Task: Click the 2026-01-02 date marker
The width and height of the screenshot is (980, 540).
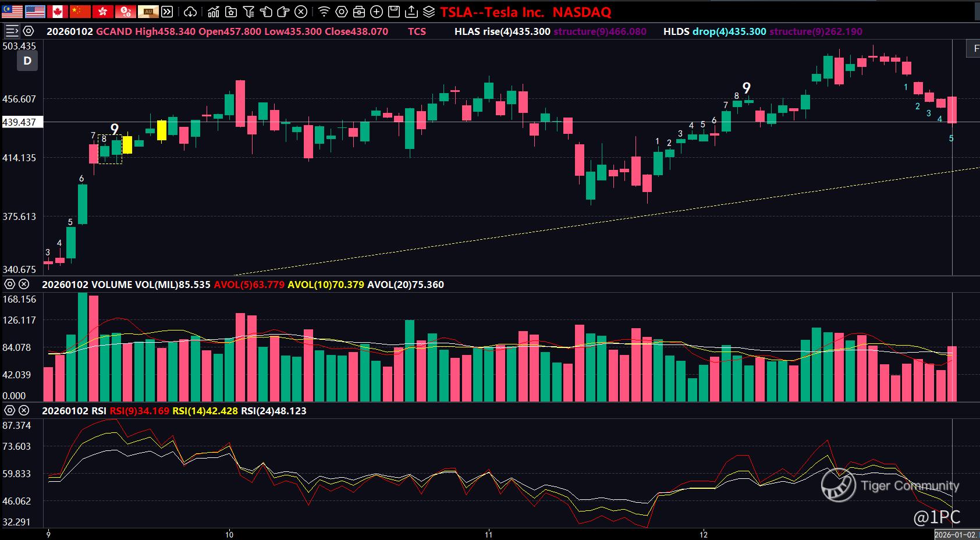Action: click(956, 534)
